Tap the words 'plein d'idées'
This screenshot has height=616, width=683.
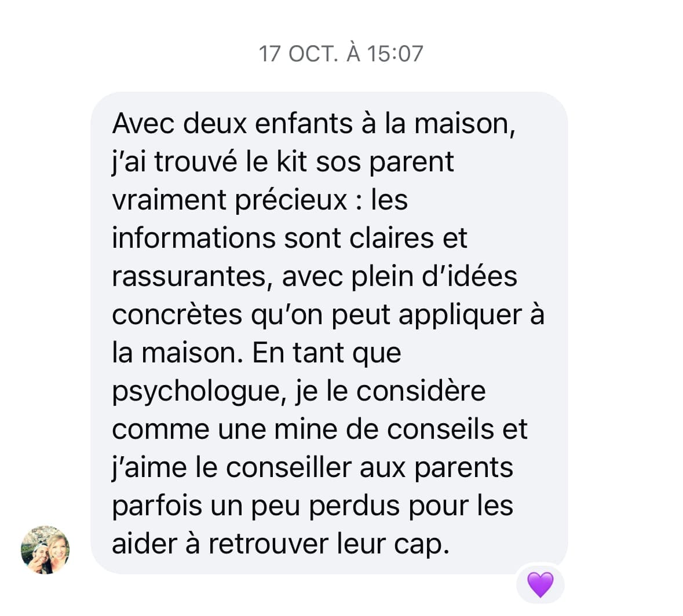tap(434, 276)
